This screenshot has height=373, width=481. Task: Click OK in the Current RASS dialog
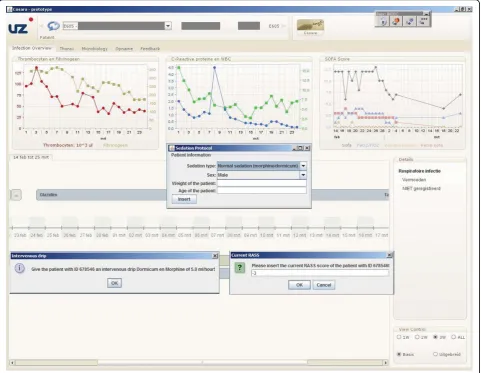click(x=299, y=285)
